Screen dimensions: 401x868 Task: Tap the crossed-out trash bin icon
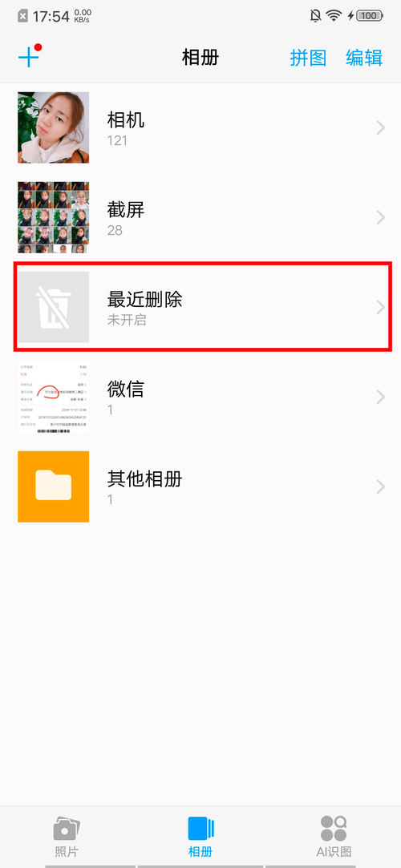coord(53,307)
